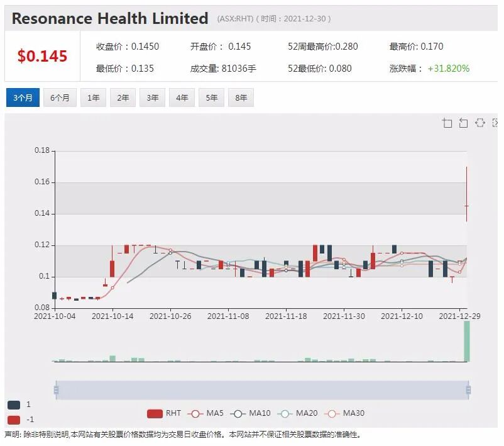This screenshot has height=446, width=504.
Task: Switch to the 6个月 time range tab
Action: tap(60, 98)
